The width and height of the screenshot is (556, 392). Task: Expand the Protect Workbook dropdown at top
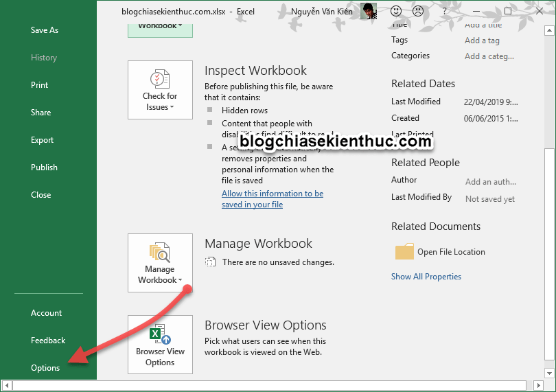coord(160,26)
